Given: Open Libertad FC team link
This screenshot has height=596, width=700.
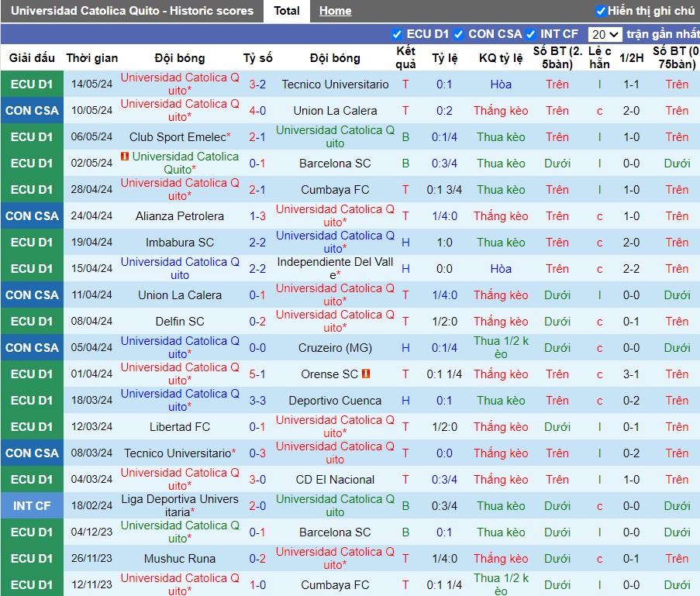Looking at the screenshot, I should tap(180, 427).
